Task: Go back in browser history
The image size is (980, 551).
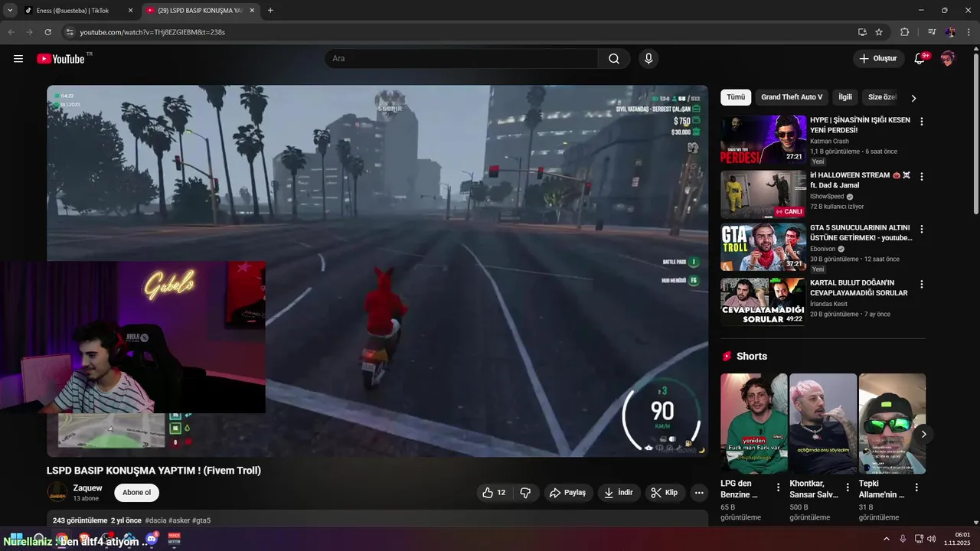Action: [11, 32]
